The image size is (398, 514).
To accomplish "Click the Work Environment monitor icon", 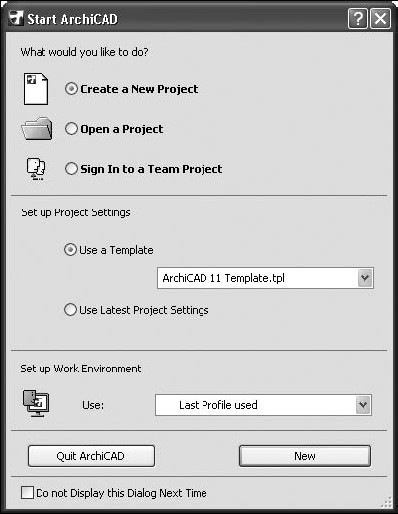I will pos(36,403).
